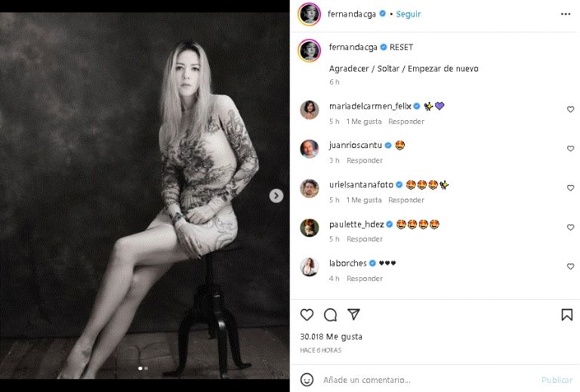The width and height of the screenshot is (580, 392).
Task: Like mariadelcarmen_felix's comment
Action: pyautogui.click(x=570, y=110)
